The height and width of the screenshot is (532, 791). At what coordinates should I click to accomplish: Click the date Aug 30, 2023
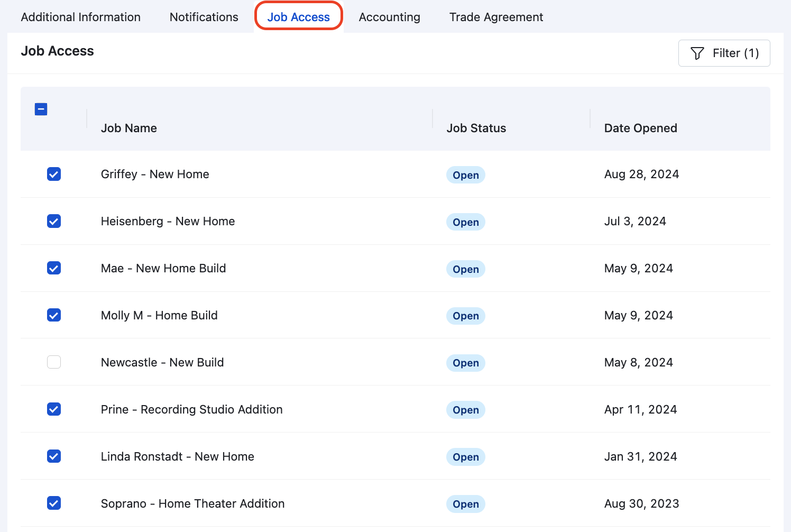point(642,503)
